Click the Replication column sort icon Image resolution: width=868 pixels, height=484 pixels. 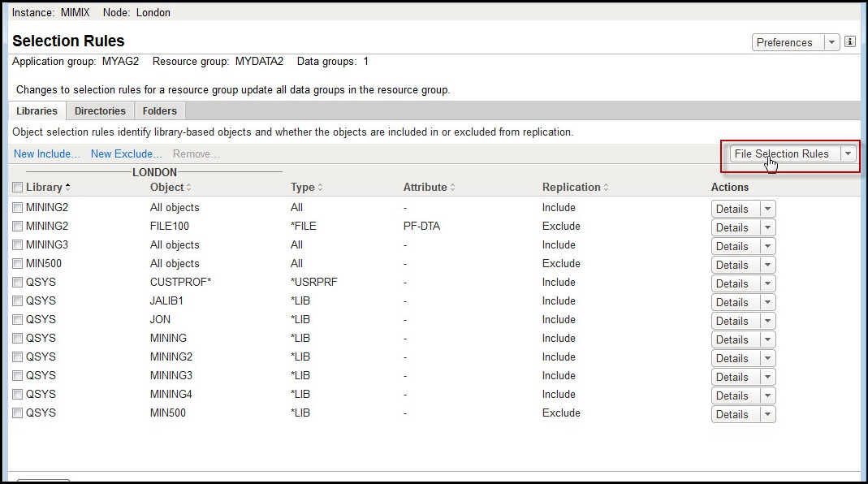pyautogui.click(x=606, y=188)
